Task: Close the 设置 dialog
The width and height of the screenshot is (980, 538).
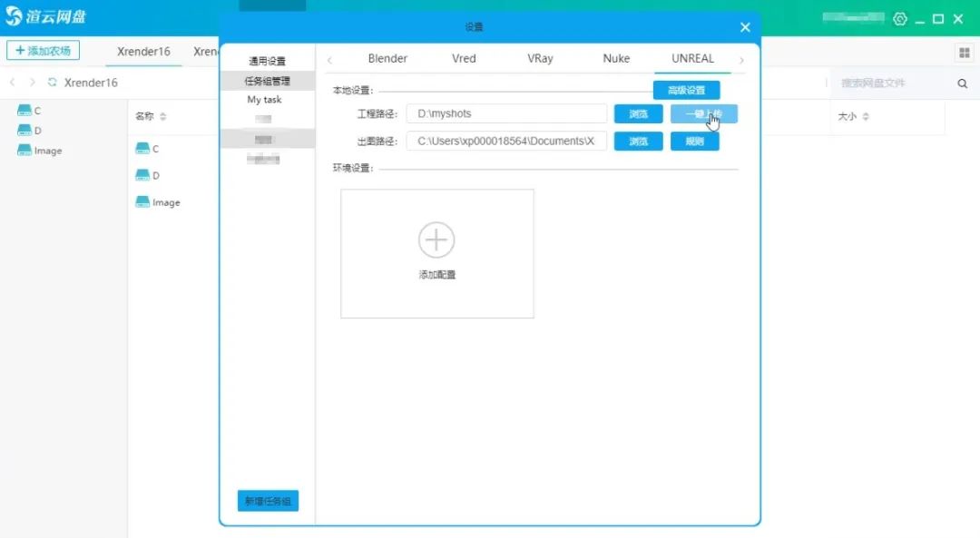Action: [x=745, y=27]
